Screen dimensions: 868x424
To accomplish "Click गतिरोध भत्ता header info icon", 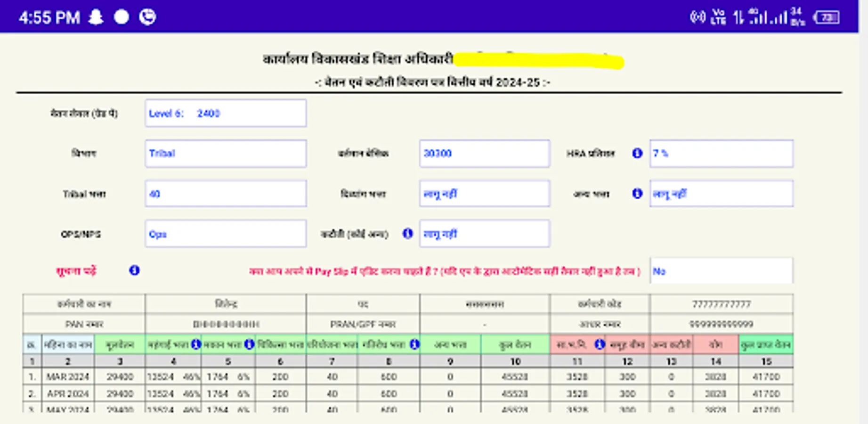I will point(414,344).
